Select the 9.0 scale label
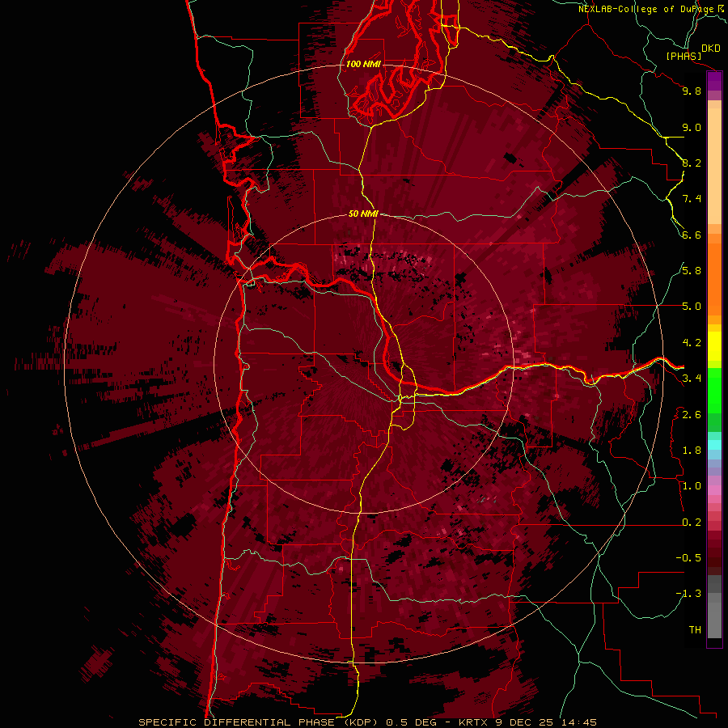 click(692, 127)
